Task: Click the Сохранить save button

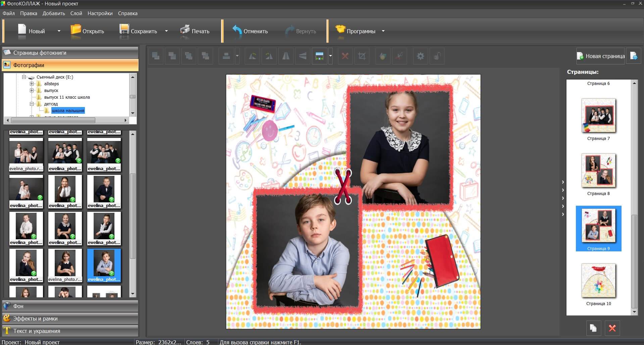Action: pos(138,31)
